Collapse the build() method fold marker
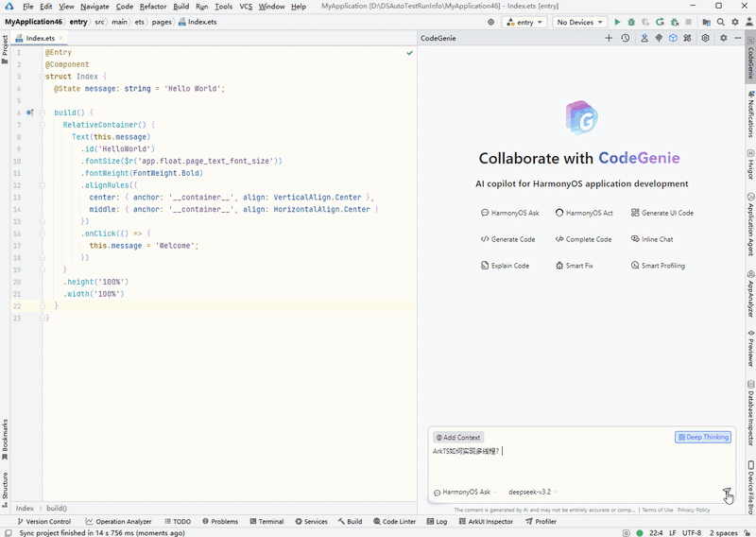 (43, 113)
